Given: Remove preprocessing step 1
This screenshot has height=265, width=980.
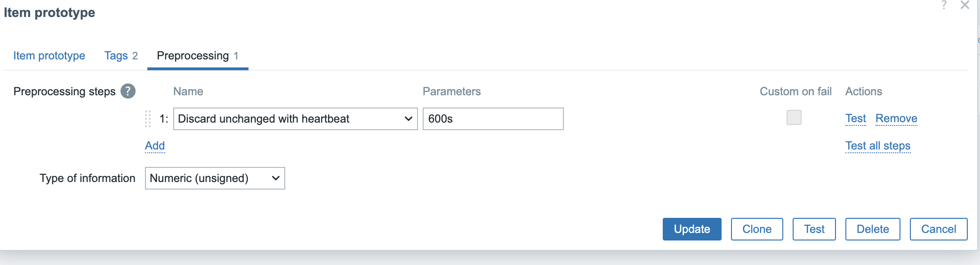Looking at the screenshot, I should click(896, 118).
